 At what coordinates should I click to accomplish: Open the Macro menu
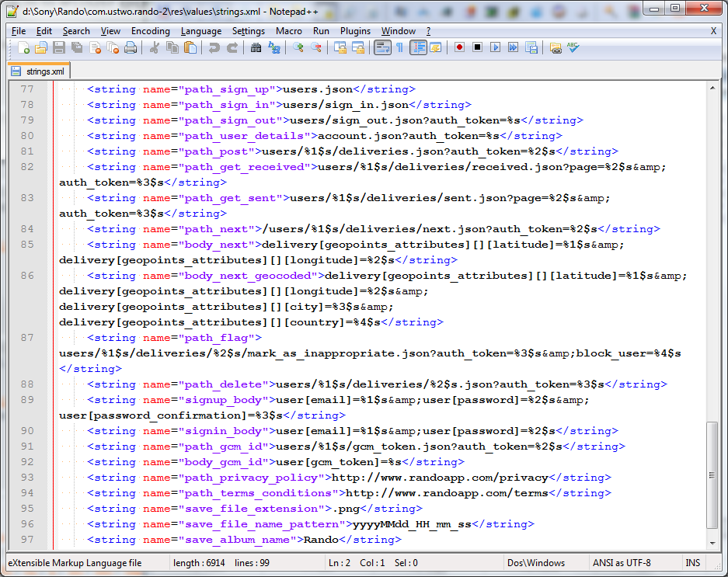pyautogui.click(x=289, y=31)
